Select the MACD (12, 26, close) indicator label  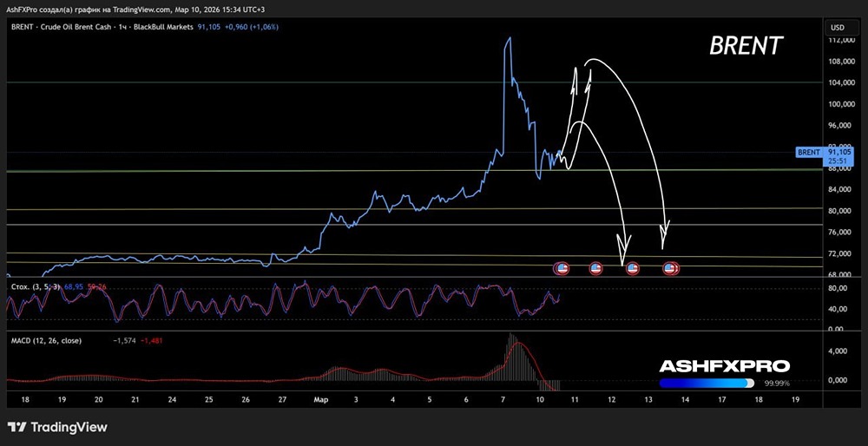(46, 341)
